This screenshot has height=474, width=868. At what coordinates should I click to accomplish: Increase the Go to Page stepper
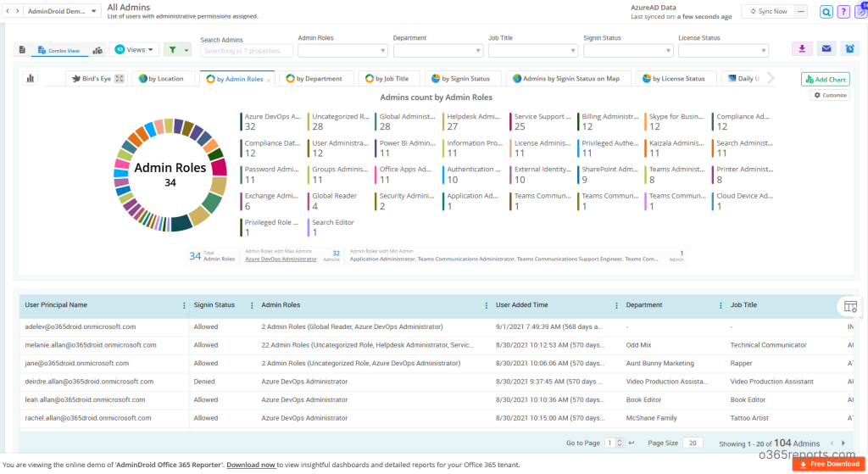pos(620,441)
